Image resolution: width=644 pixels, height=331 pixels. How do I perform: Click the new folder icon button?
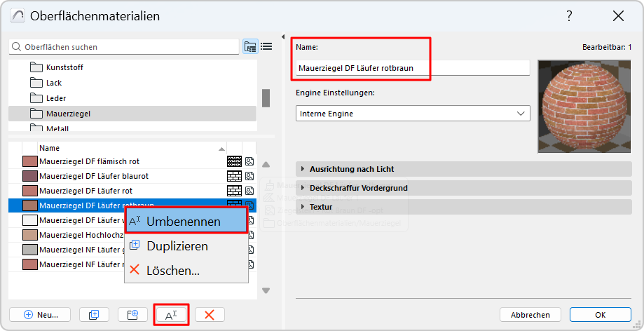tap(132, 315)
